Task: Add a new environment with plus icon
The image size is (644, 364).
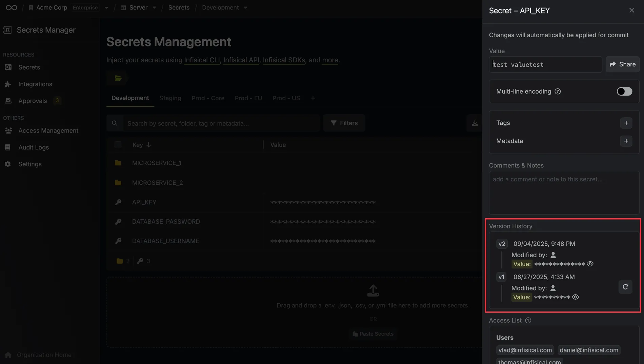Action: pyautogui.click(x=313, y=98)
